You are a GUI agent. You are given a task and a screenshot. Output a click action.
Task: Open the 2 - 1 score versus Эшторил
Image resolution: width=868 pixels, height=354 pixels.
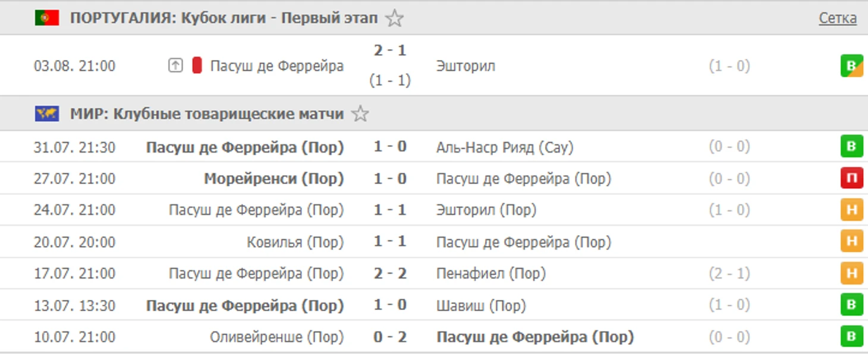tap(390, 50)
